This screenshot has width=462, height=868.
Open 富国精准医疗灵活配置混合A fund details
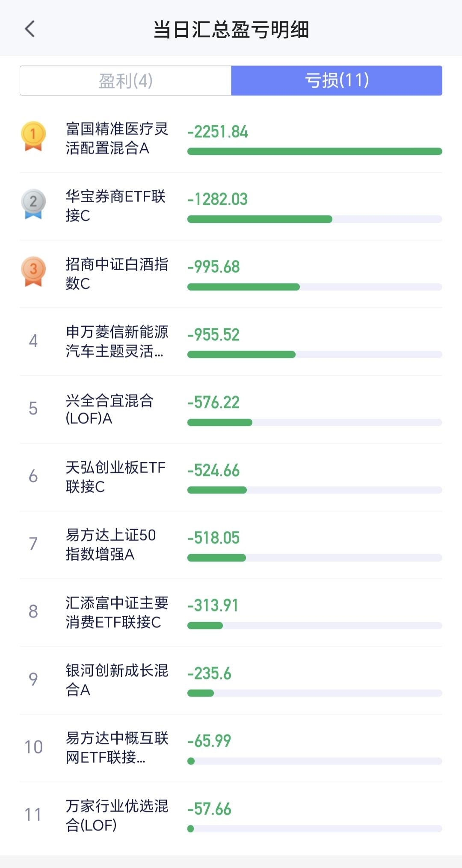[117, 138]
